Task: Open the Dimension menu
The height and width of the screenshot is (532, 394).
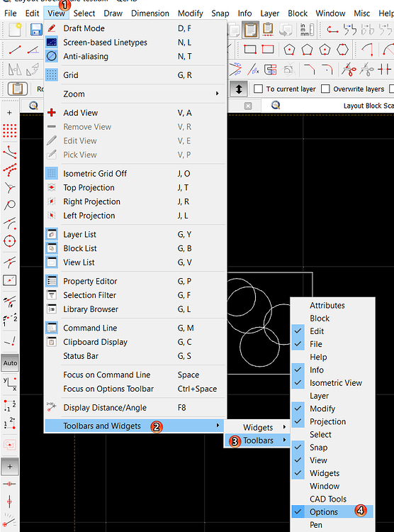Action: 150,13
